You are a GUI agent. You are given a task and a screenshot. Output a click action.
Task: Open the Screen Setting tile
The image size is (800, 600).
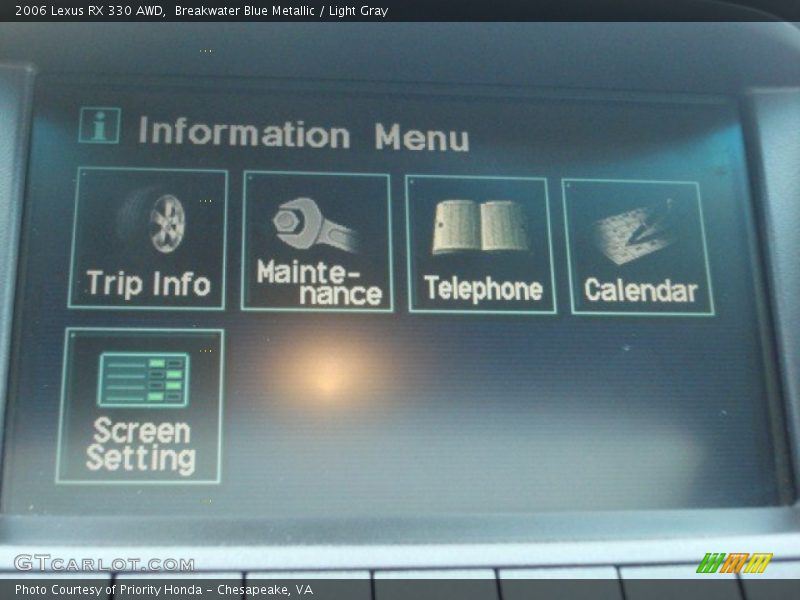coord(140,406)
